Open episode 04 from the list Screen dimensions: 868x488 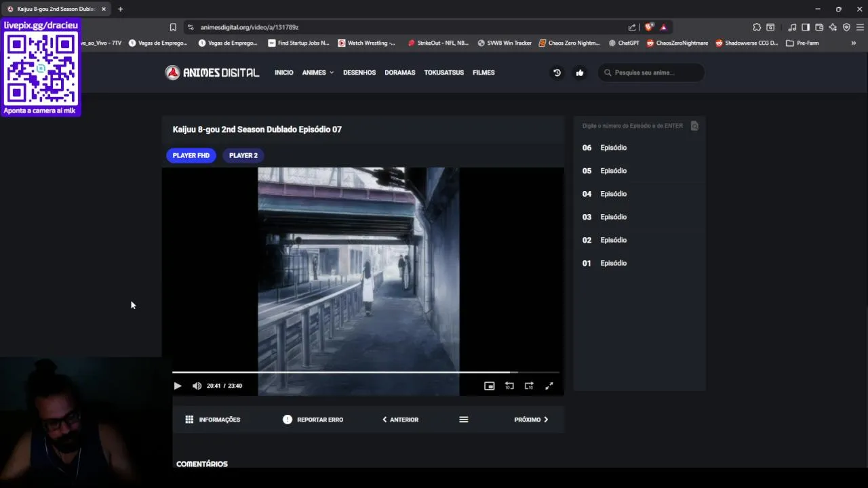coord(639,194)
